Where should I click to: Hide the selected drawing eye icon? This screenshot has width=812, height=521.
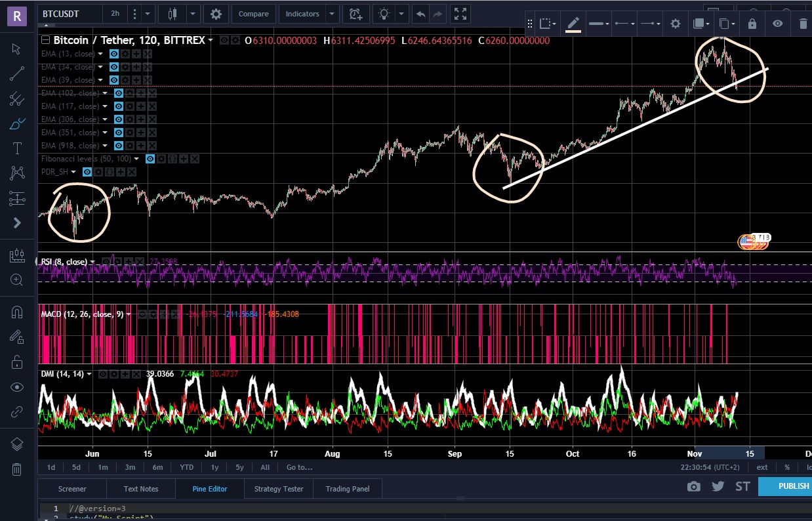pyautogui.click(x=777, y=24)
